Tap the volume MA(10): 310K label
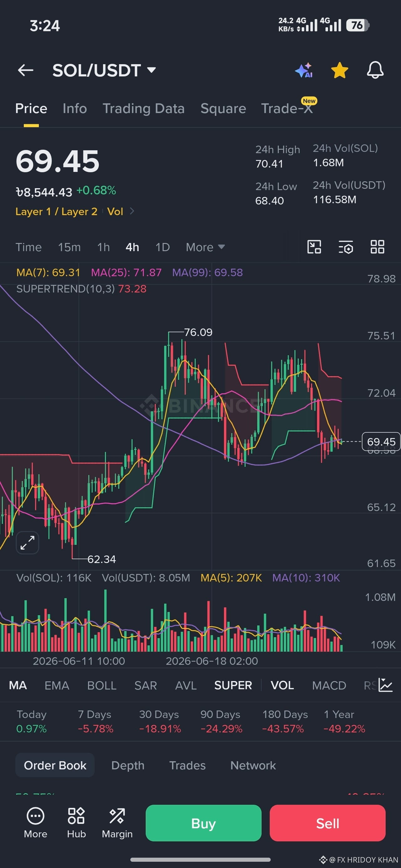This screenshot has width=401, height=868. [x=306, y=578]
